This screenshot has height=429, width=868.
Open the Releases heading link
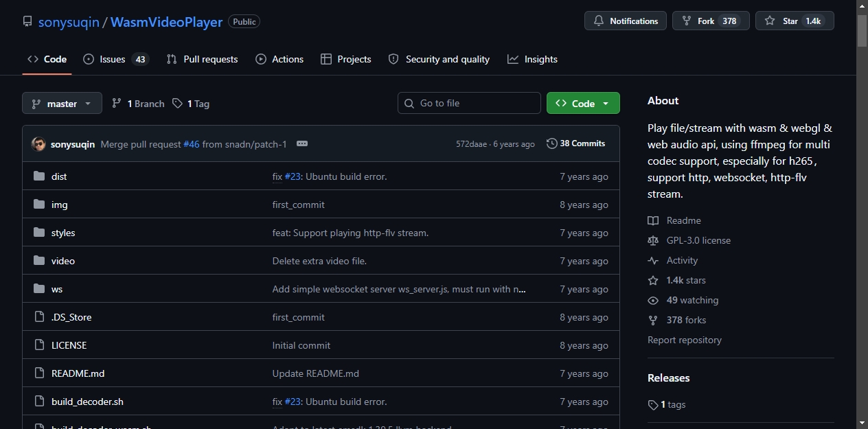(x=669, y=378)
